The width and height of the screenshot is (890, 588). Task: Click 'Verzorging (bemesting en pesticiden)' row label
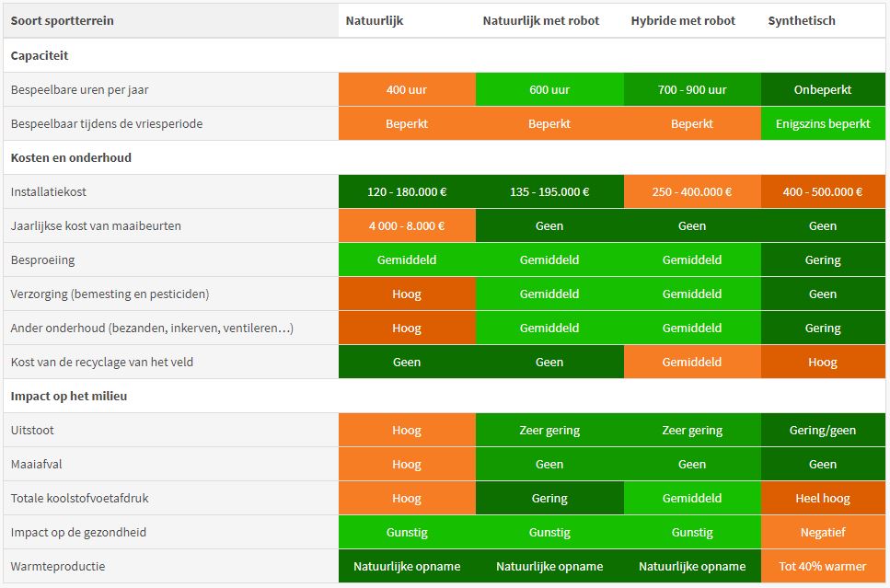pos(171,294)
